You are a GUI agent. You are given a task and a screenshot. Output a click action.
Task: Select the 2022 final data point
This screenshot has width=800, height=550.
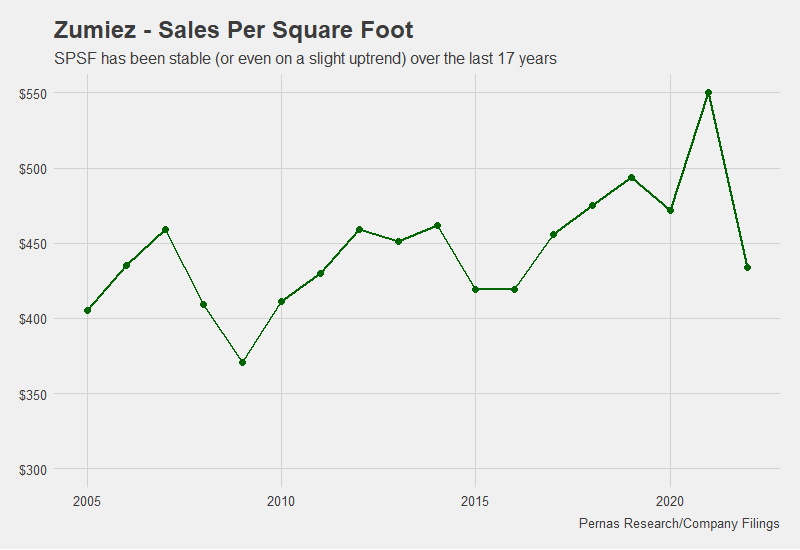747,267
